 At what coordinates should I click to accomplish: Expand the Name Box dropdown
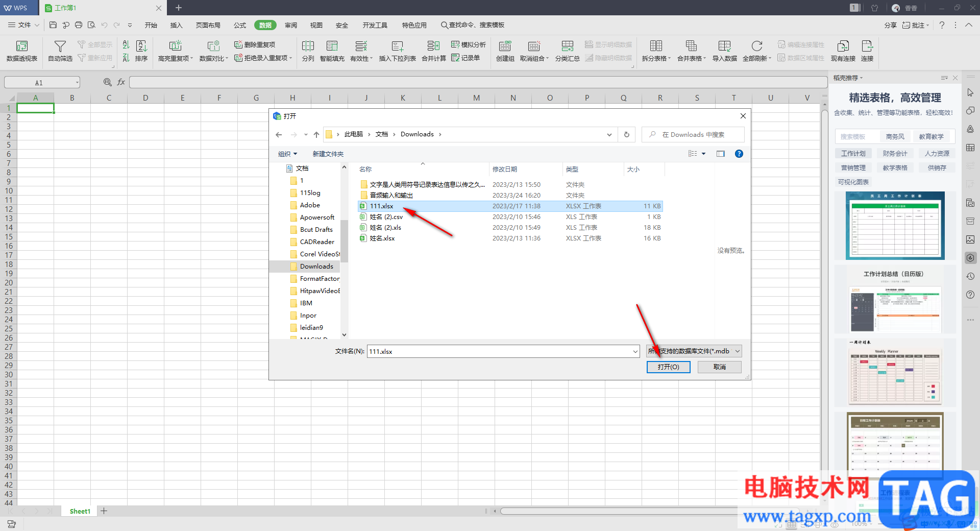[77, 82]
